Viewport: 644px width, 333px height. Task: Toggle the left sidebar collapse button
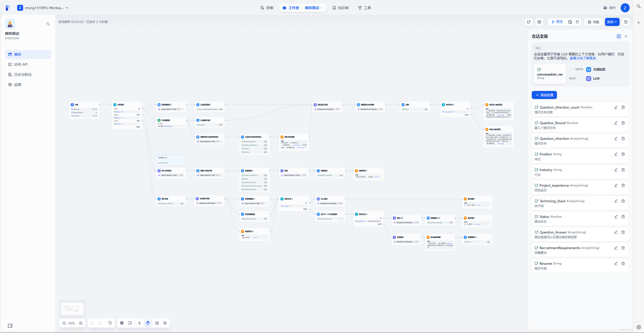pos(10,326)
